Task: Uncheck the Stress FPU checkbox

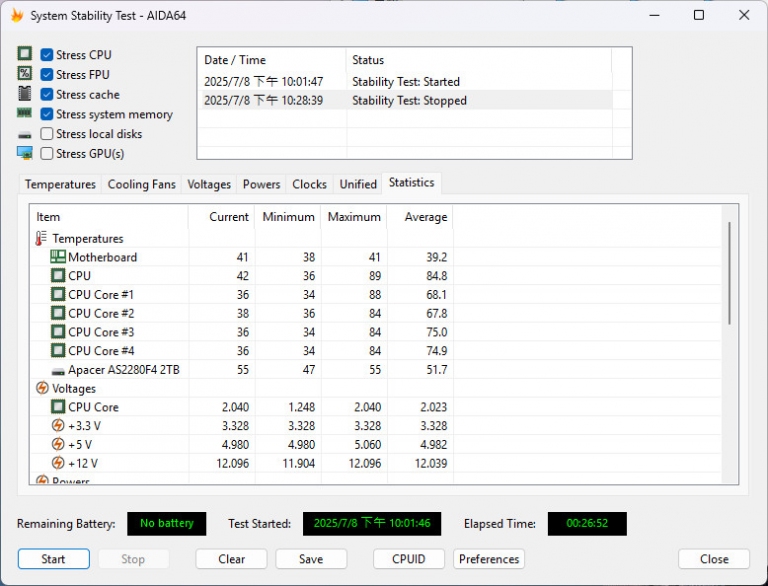Action: pos(47,74)
